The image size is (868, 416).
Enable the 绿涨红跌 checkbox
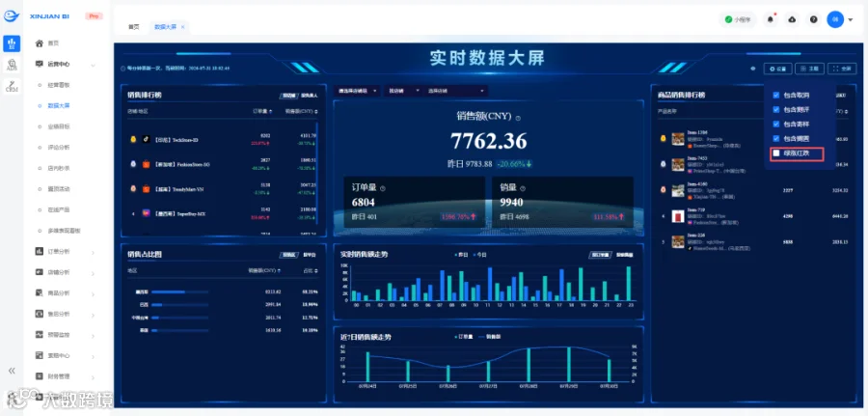tap(776, 153)
